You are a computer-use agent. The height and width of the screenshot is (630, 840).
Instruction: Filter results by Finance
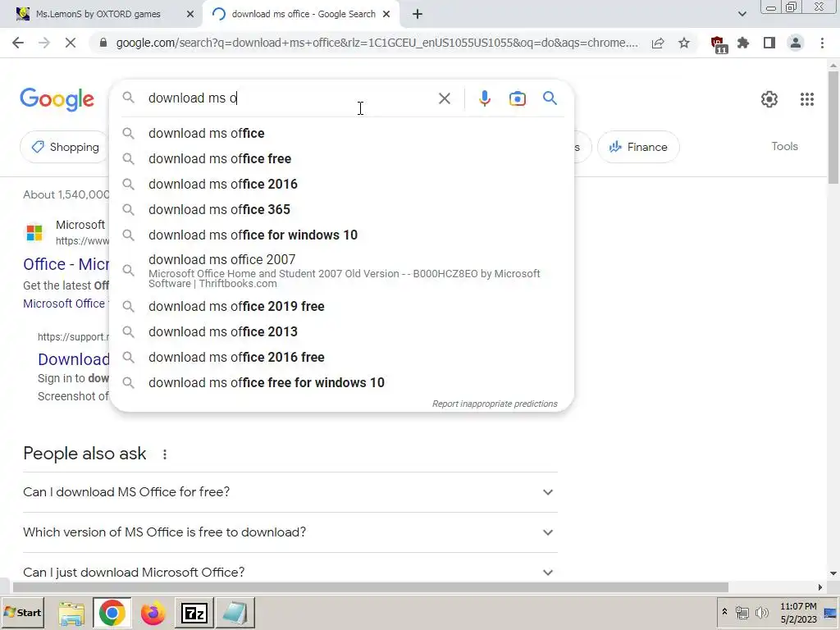pyautogui.click(x=638, y=147)
